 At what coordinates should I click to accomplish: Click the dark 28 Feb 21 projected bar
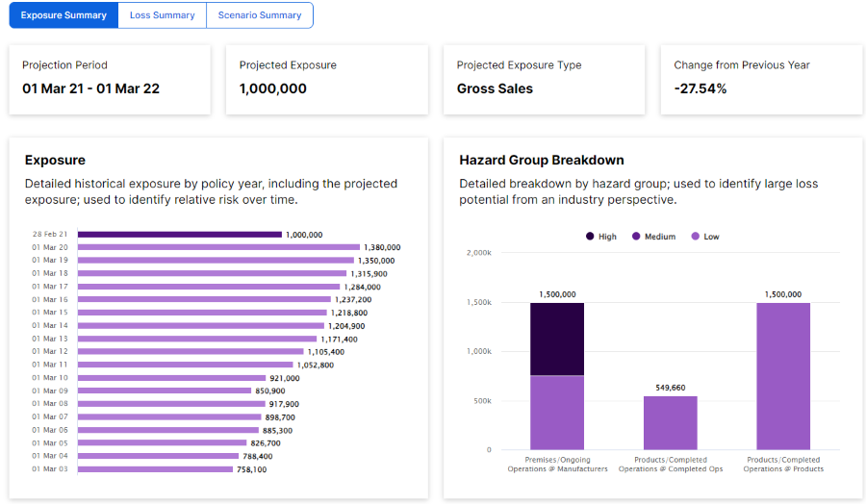pyautogui.click(x=179, y=235)
